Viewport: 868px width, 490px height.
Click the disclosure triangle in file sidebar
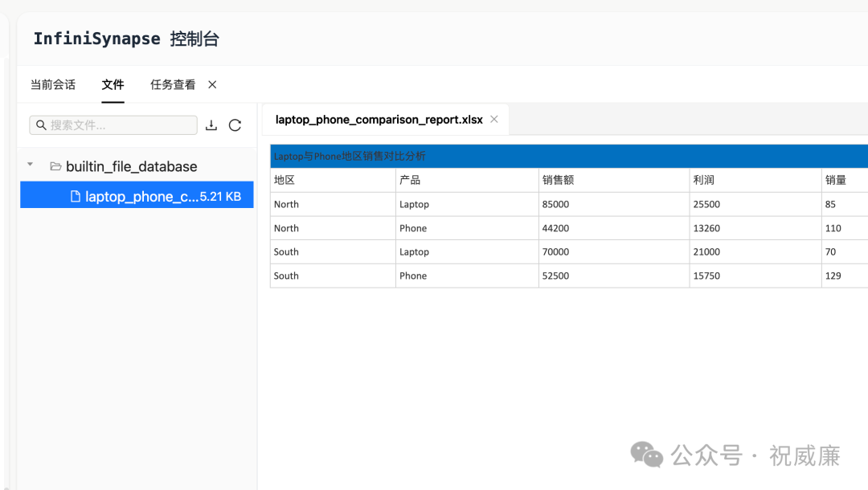point(30,165)
